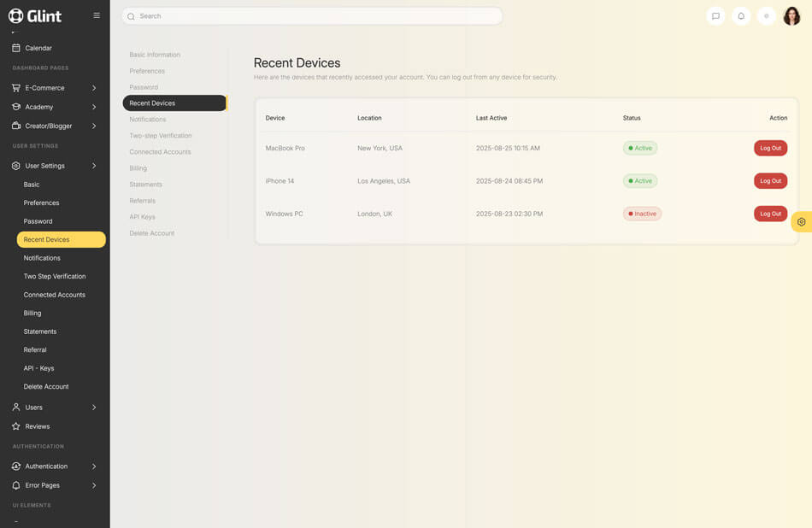Image resolution: width=812 pixels, height=528 pixels.
Task: Expand the E-Commerce submenu chevron
Action: pyautogui.click(x=94, y=88)
